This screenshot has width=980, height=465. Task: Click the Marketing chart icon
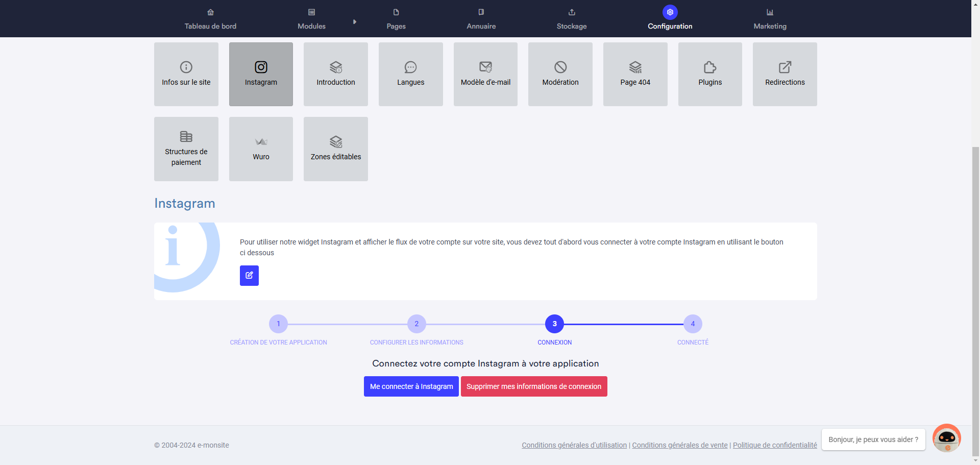tap(770, 12)
